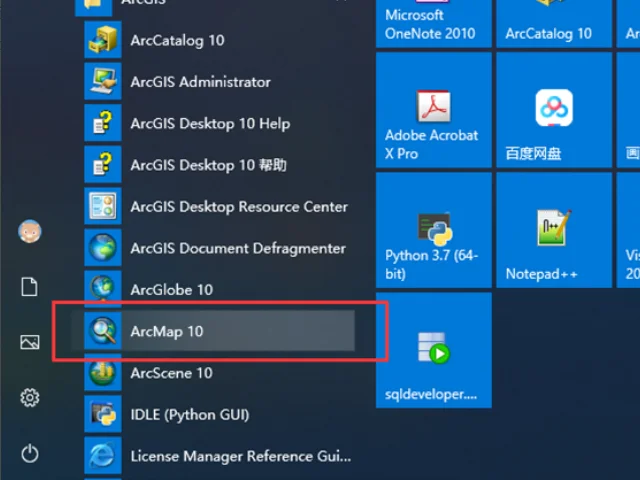Open the sqldeveloper tile
Screen dimensions: 640x480
[433, 351]
